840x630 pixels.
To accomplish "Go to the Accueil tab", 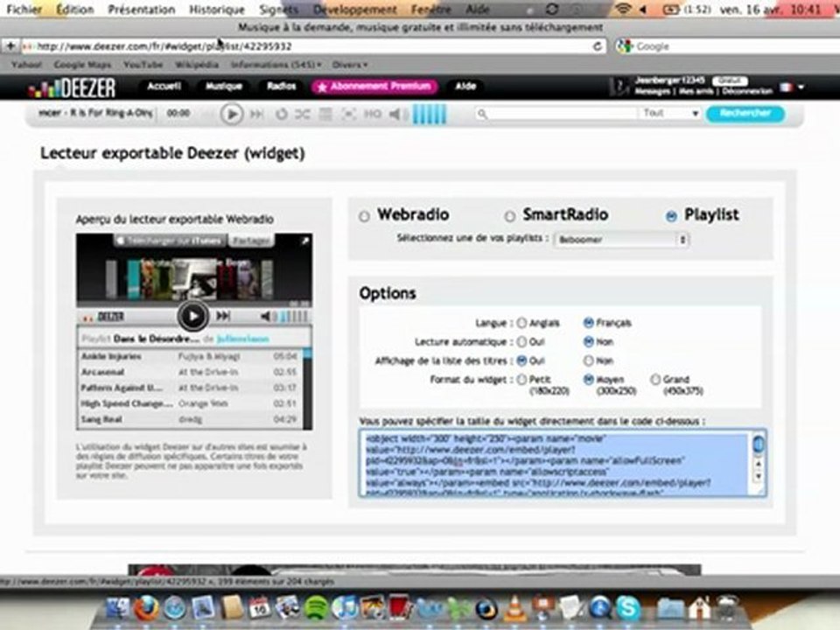I will (x=164, y=87).
